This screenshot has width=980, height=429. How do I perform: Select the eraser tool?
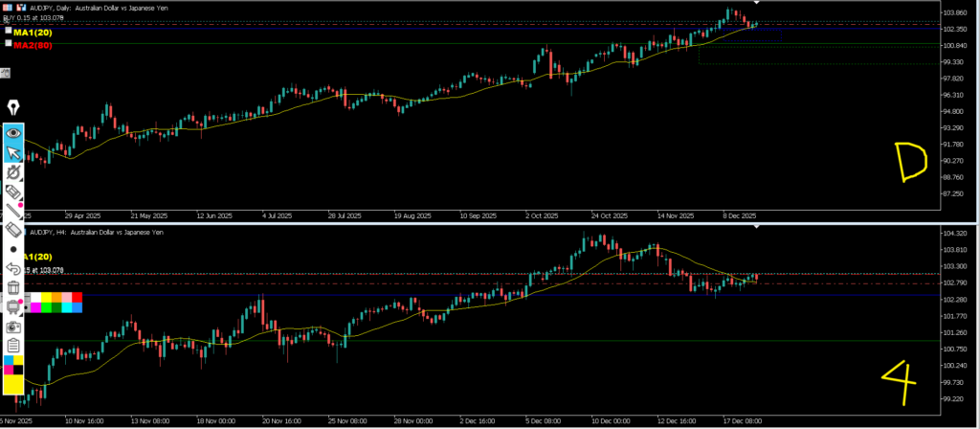[x=14, y=230]
